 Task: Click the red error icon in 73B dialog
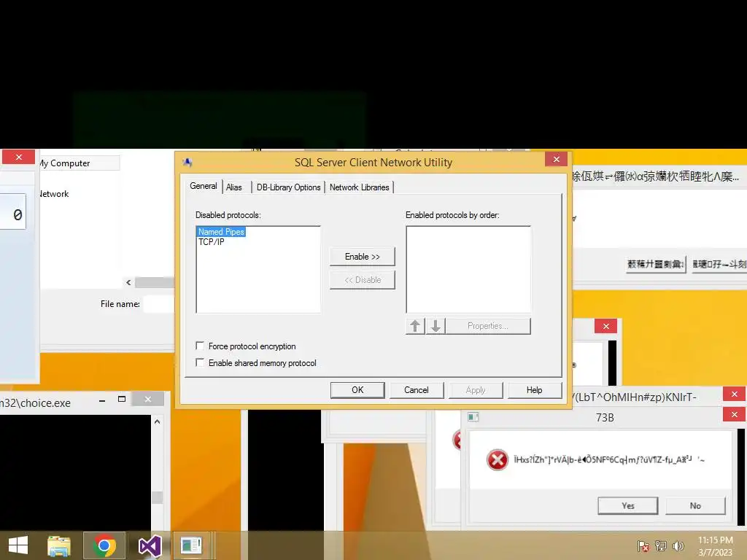[x=498, y=460]
